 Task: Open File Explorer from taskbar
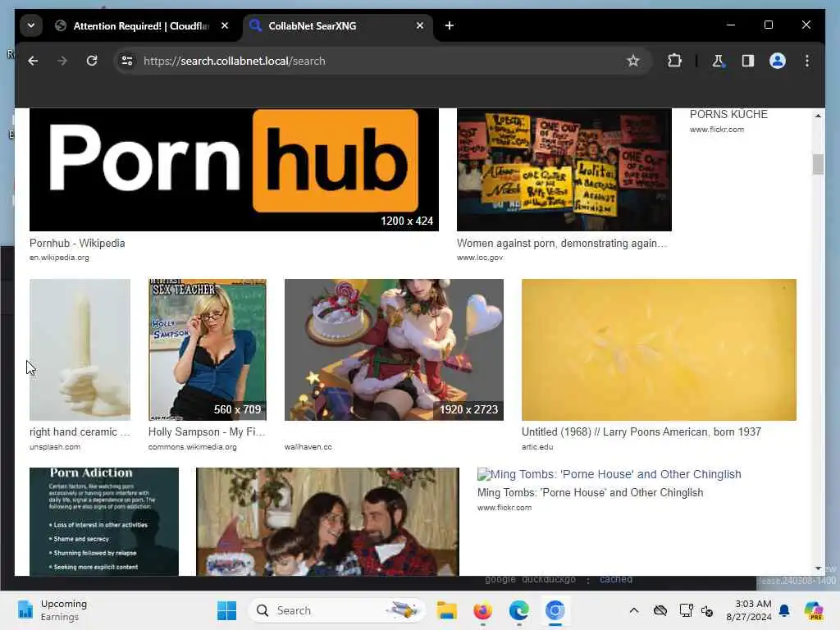click(446, 610)
